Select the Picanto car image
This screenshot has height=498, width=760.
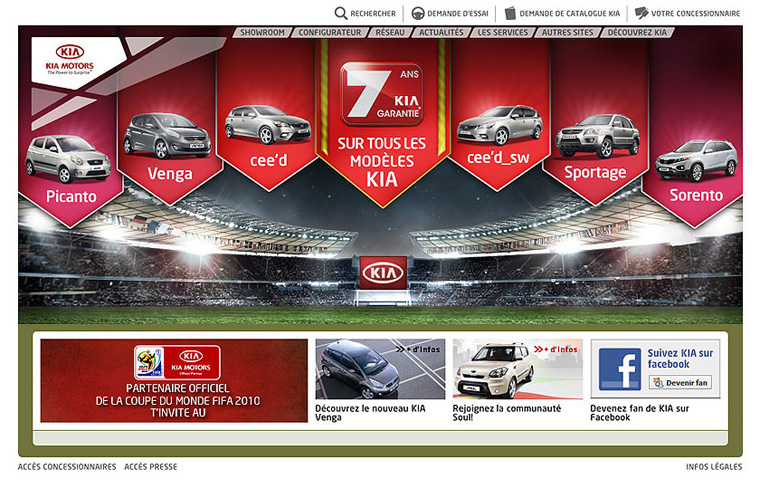tap(68, 159)
